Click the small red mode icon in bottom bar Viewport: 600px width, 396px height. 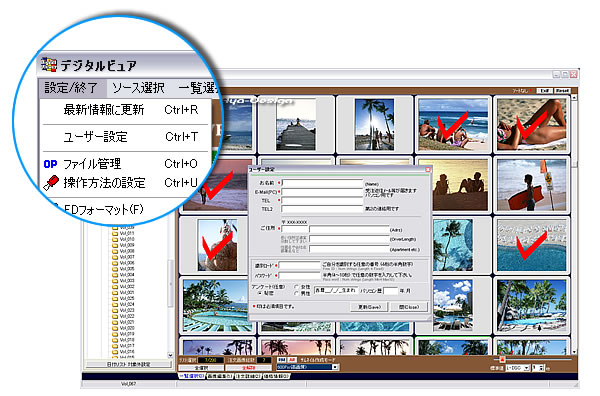click(292, 360)
